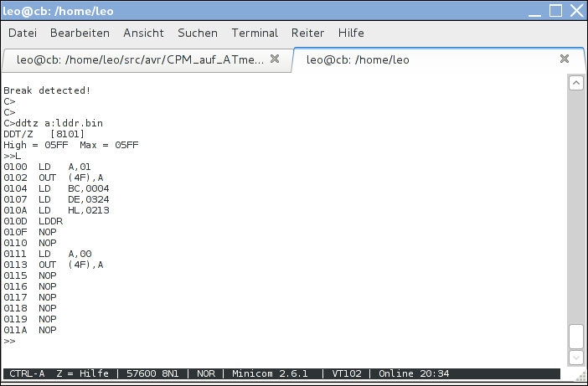Click '57600 8N1' in status bar
588x386 pixels.
[152, 373]
